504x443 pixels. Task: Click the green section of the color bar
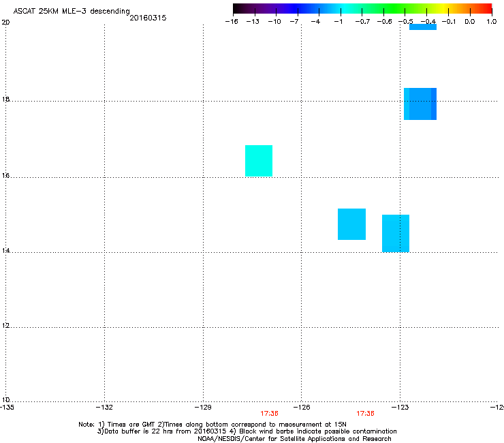coord(394,9)
